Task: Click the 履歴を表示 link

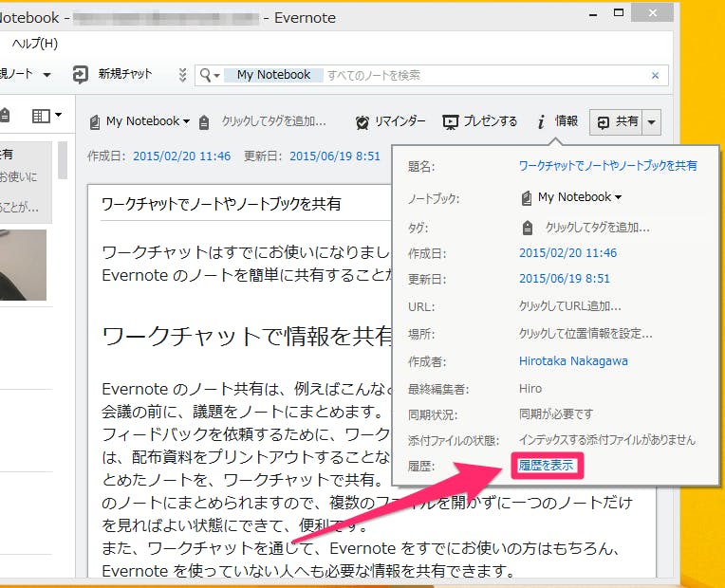Action: coord(546,466)
